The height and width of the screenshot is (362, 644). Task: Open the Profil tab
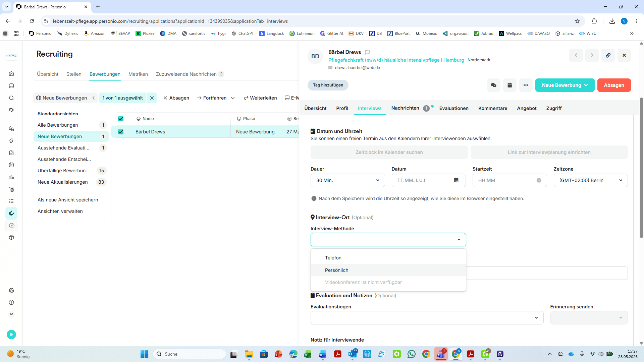(342, 108)
